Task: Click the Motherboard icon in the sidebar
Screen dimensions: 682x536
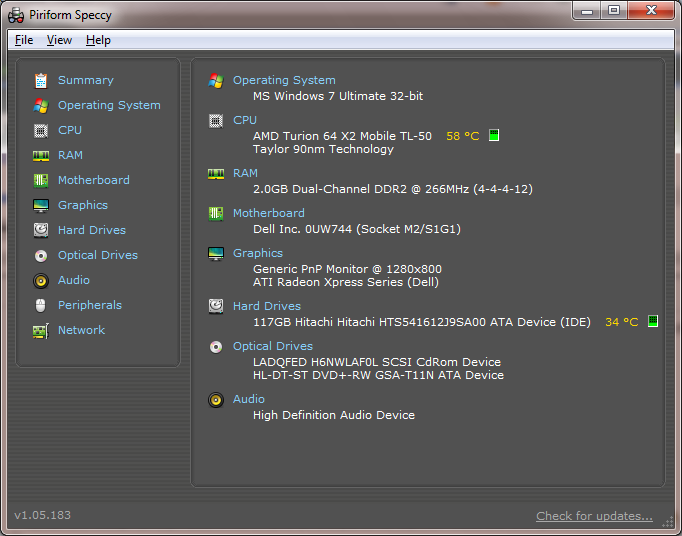Action: coord(41,181)
